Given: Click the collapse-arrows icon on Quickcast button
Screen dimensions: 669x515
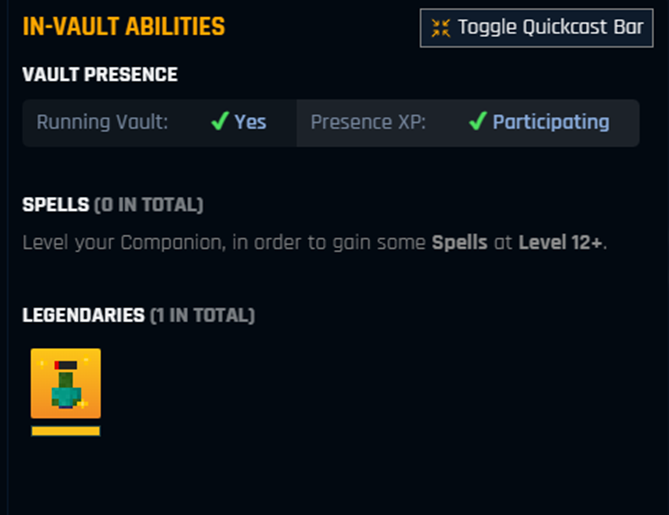Looking at the screenshot, I should coord(441,28).
